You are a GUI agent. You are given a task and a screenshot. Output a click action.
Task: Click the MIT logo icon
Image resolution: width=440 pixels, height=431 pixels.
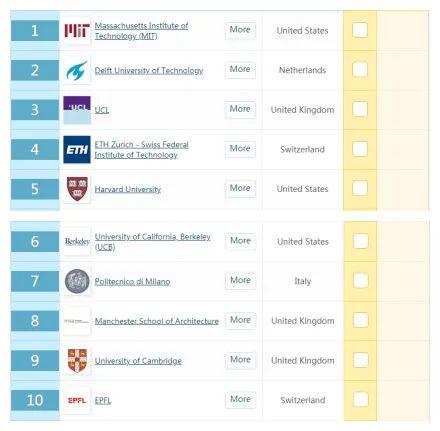tap(77, 31)
